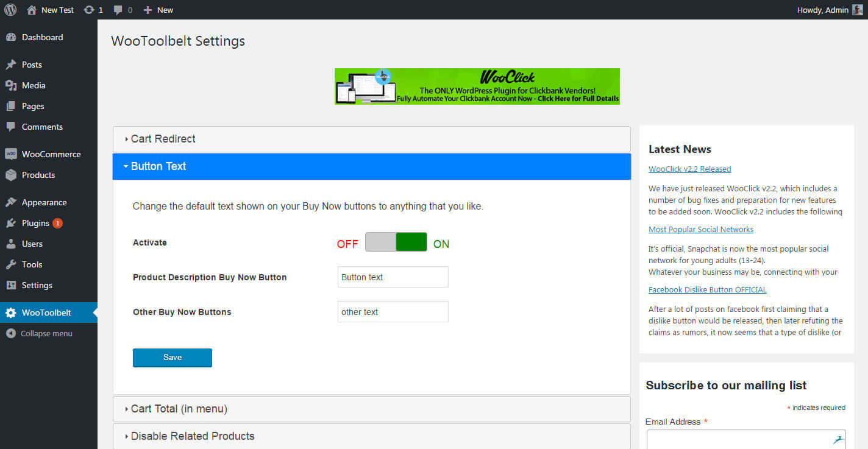Click the Howdy, Admin account text
Screen dimensions: 868x449
point(823,10)
